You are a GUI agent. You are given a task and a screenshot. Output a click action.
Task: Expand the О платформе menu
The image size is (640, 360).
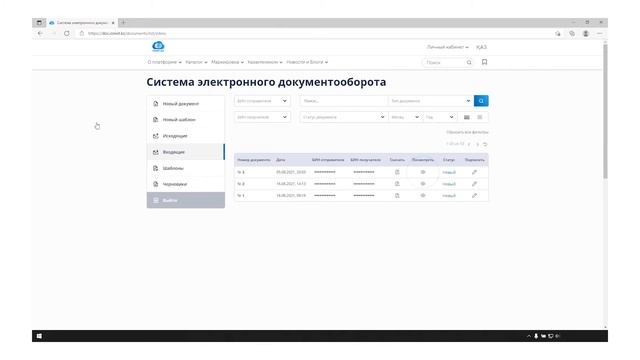[x=164, y=62]
